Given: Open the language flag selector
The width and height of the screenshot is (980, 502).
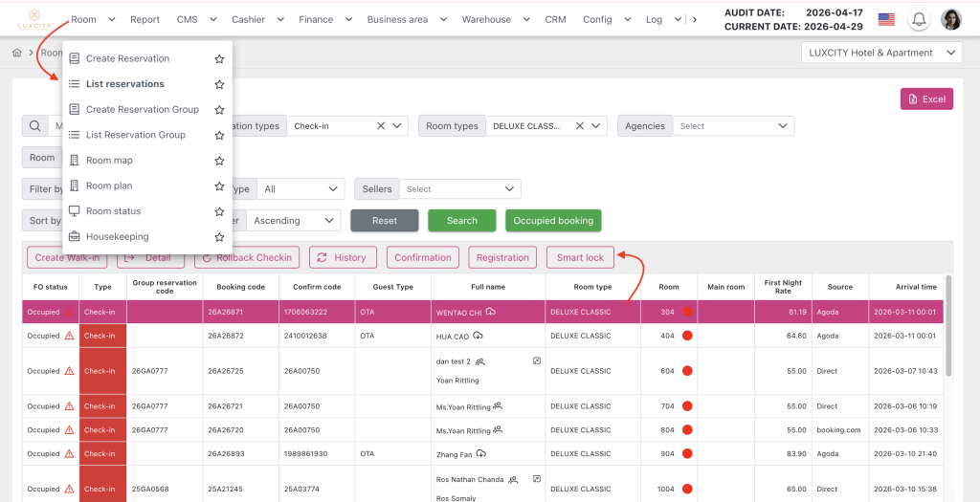Looking at the screenshot, I should tap(886, 19).
